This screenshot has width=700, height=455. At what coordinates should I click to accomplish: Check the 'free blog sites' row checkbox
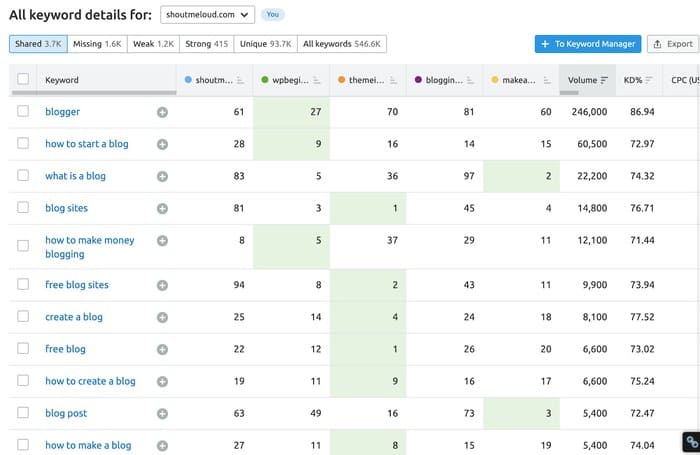pyautogui.click(x=23, y=284)
